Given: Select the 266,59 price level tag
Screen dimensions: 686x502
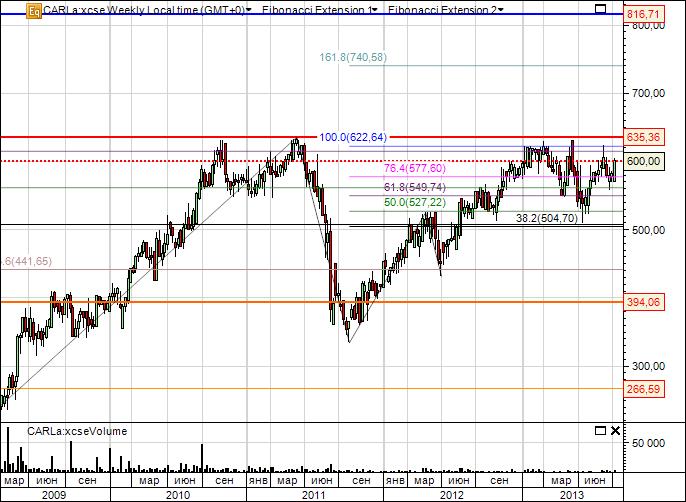Looking at the screenshot, I should click(643, 389).
